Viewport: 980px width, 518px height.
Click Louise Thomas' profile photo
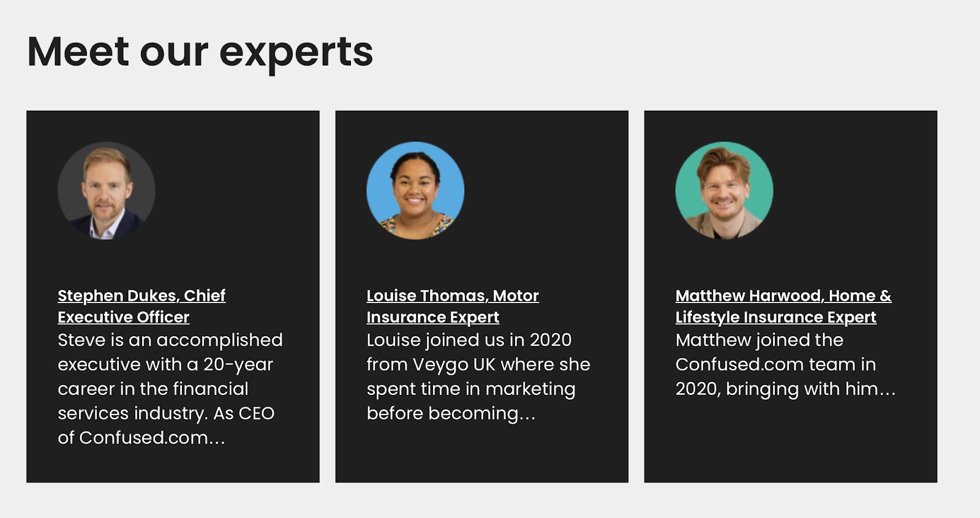[415, 190]
